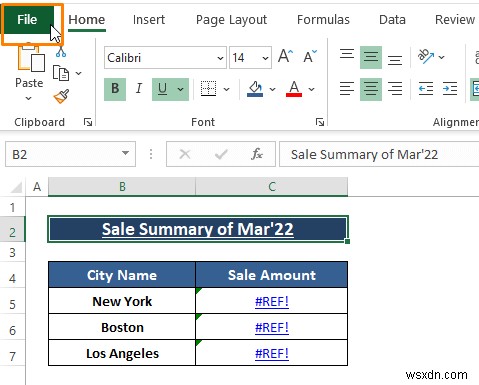This screenshot has height=385, width=479.
Task: Toggle Bold formatting
Action: [115, 89]
